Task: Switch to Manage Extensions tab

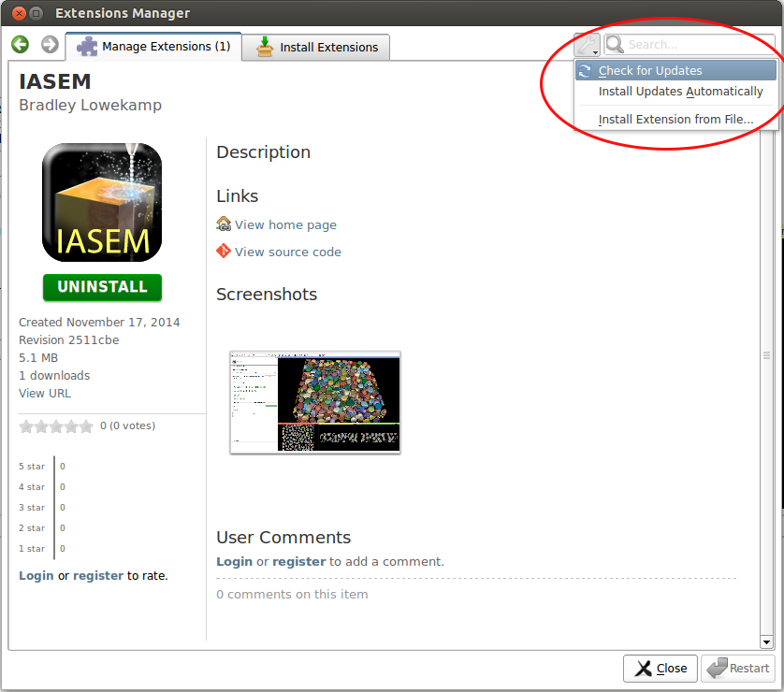Action: point(154,47)
